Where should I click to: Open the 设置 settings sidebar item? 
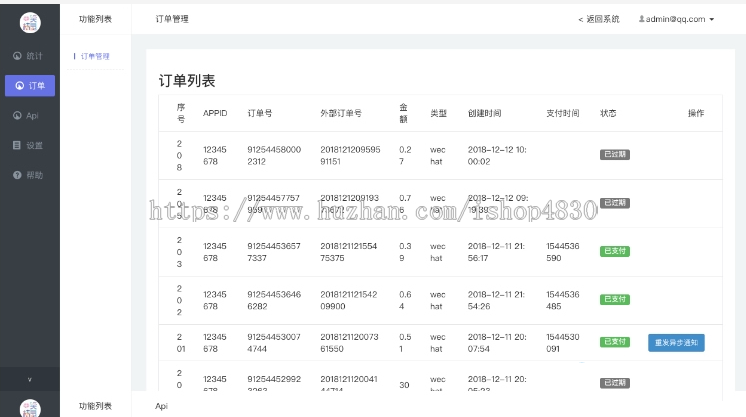pos(28,146)
